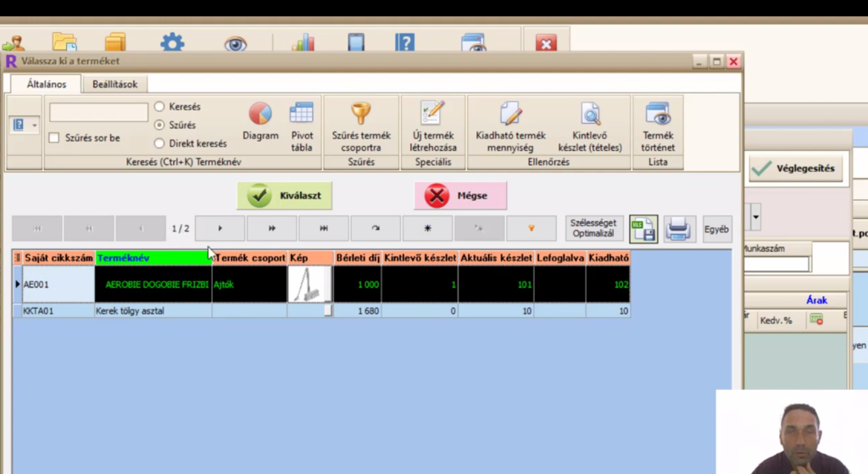Click the product search input field
The width and height of the screenshot is (868, 474).
(98, 113)
